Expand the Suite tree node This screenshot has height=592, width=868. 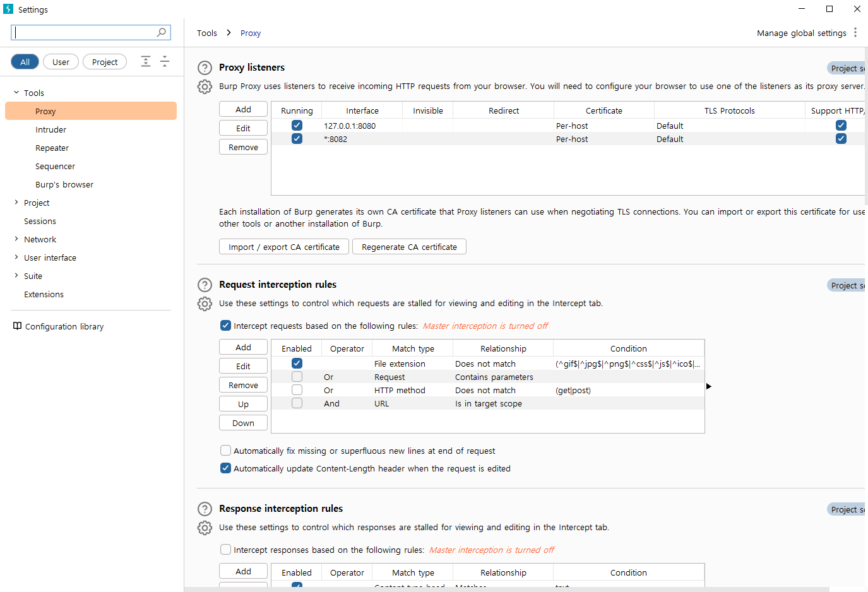[16, 276]
